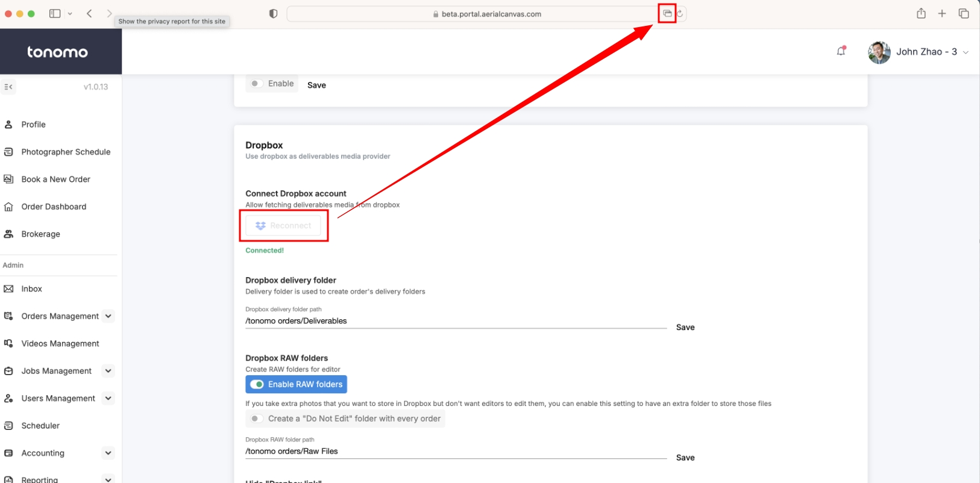
Task: Click the Profile person icon
Action: tap(8, 125)
